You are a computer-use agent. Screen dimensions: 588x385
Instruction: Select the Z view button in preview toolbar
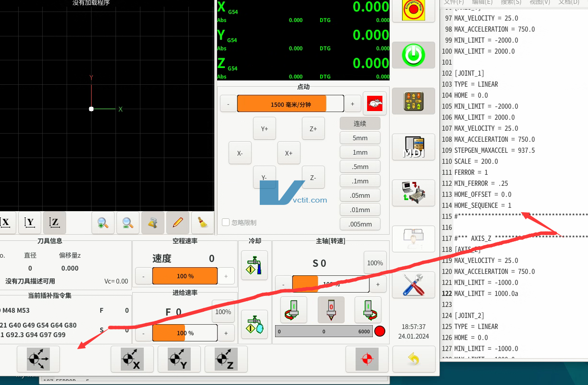point(55,223)
